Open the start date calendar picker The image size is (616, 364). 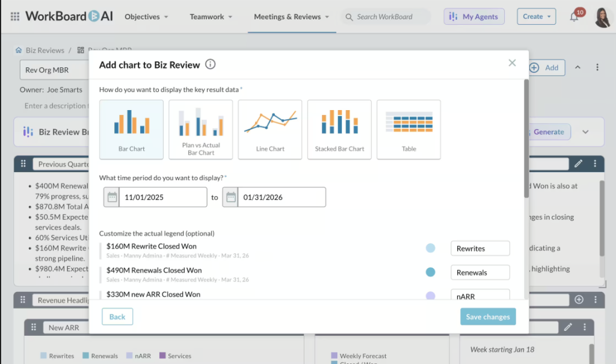pos(111,197)
